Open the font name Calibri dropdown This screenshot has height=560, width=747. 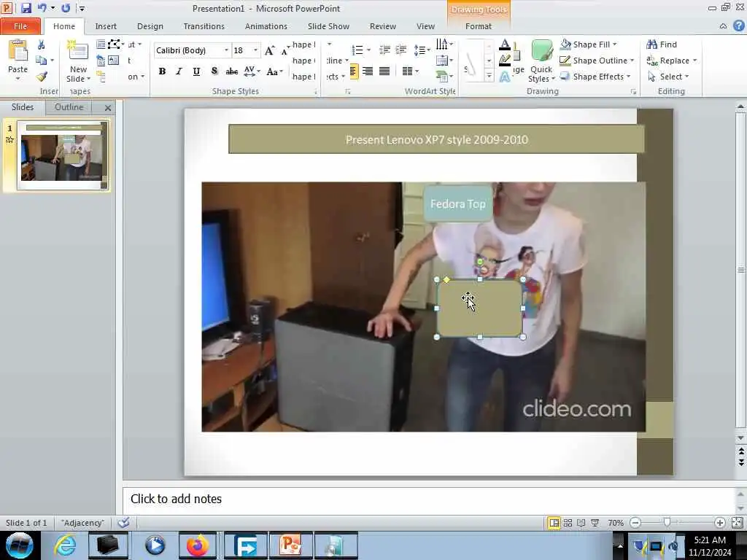point(226,50)
